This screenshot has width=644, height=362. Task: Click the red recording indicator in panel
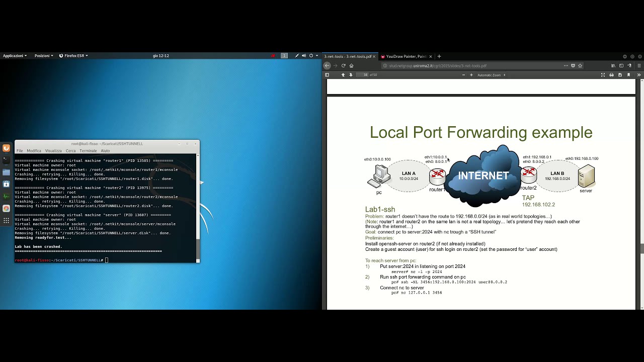pyautogui.click(x=273, y=56)
